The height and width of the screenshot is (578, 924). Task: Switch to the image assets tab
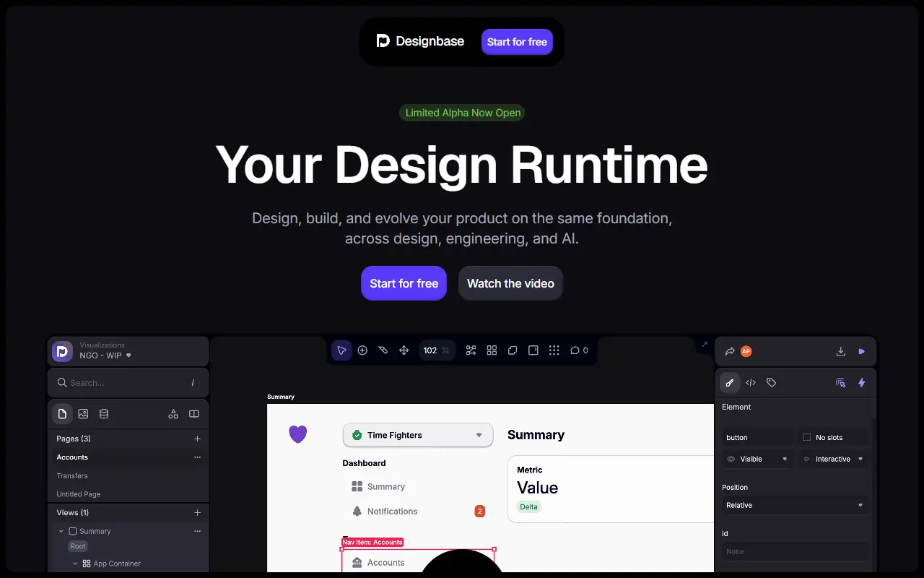(x=83, y=414)
